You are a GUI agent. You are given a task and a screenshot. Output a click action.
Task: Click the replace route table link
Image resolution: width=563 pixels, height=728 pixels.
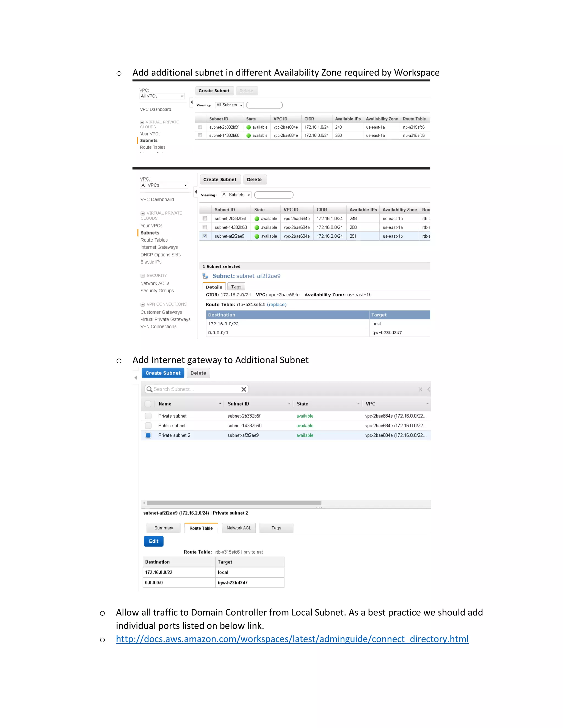pyautogui.click(x=277, y=304)
